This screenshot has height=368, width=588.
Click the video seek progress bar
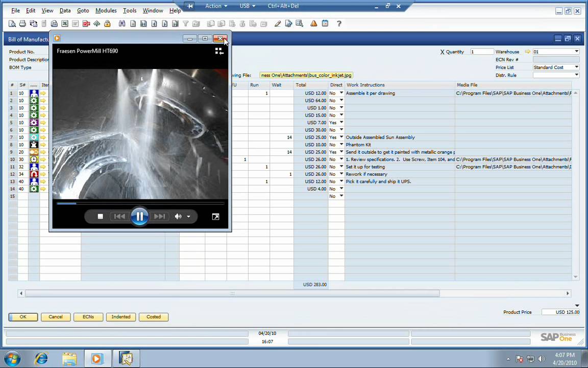(140, 203)
